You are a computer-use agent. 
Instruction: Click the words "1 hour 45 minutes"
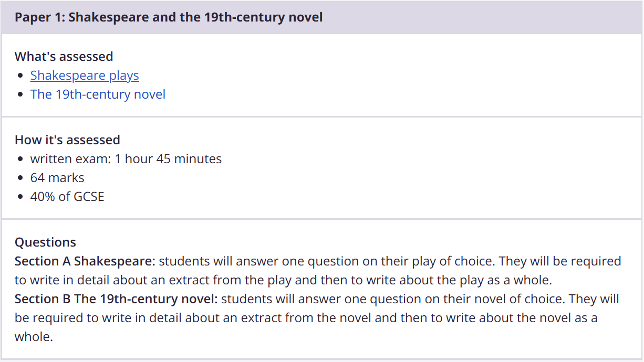[168, 159]
